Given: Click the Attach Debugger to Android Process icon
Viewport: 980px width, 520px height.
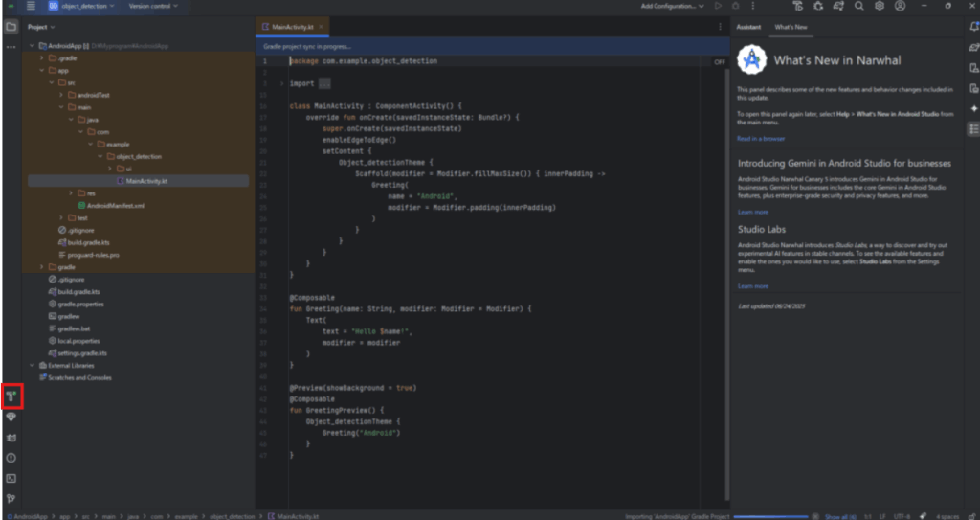Looking at the screenshot, I should [x=818, y=6].
